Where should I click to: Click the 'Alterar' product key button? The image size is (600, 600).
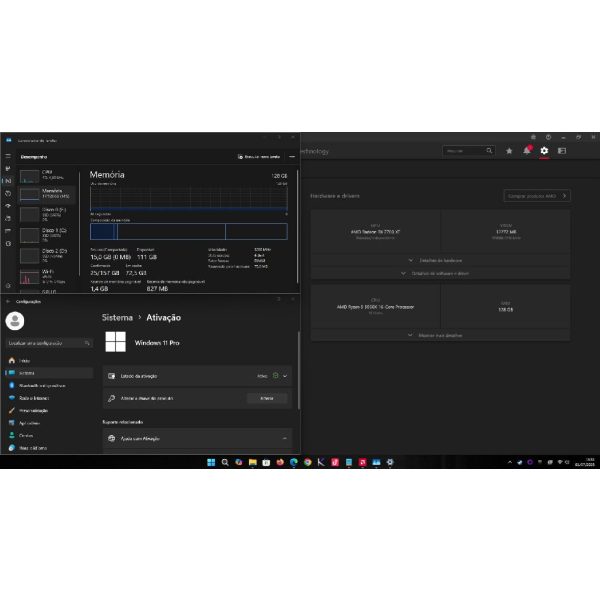tap(266, 398)
